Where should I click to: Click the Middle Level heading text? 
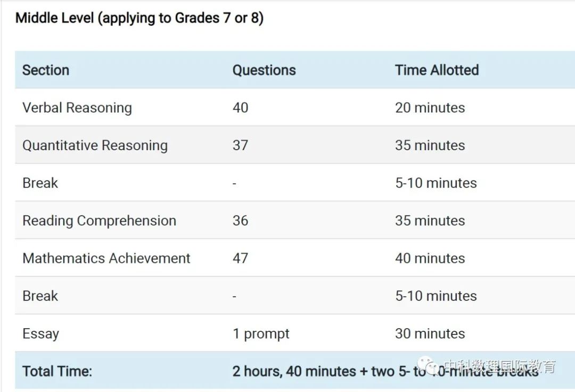click(x=139, y=18)
